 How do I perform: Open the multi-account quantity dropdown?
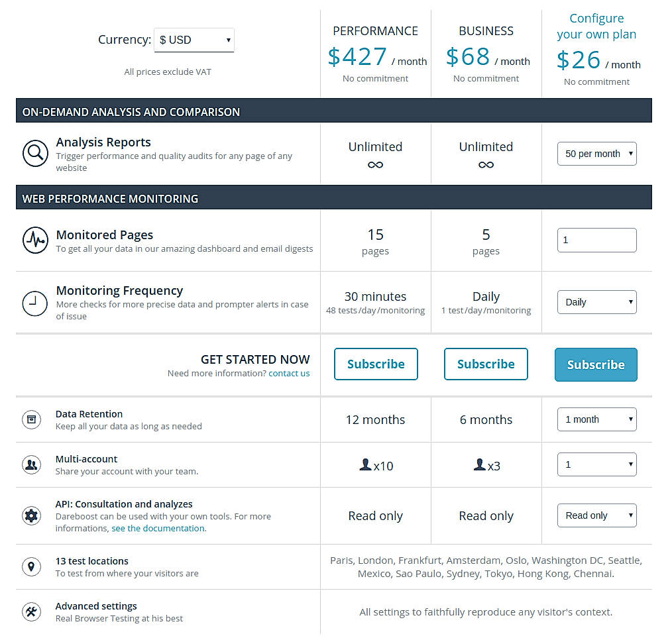click(x=596, y=464)
